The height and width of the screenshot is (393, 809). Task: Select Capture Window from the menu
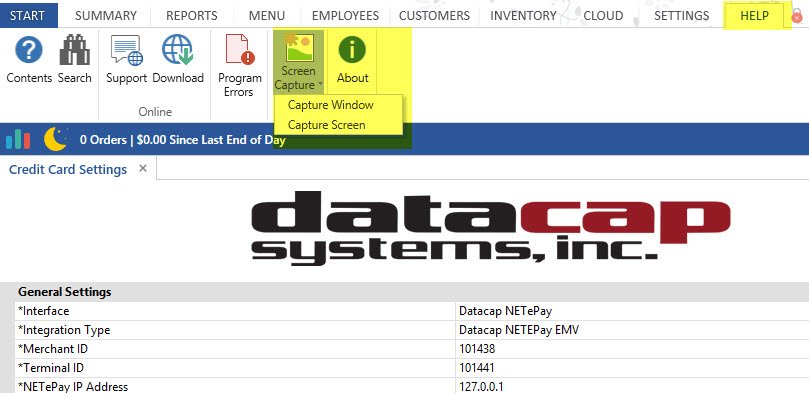coord(331,105)
